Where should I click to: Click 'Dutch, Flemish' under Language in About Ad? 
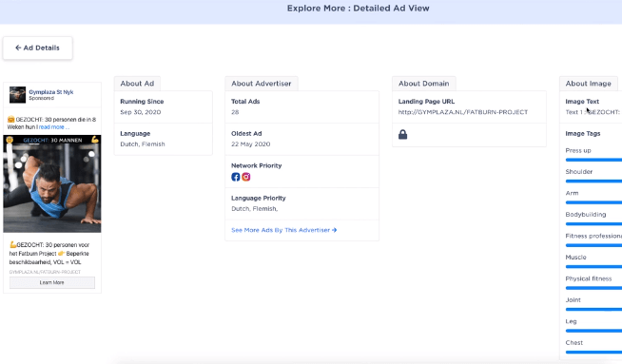(x=143, y=144)
